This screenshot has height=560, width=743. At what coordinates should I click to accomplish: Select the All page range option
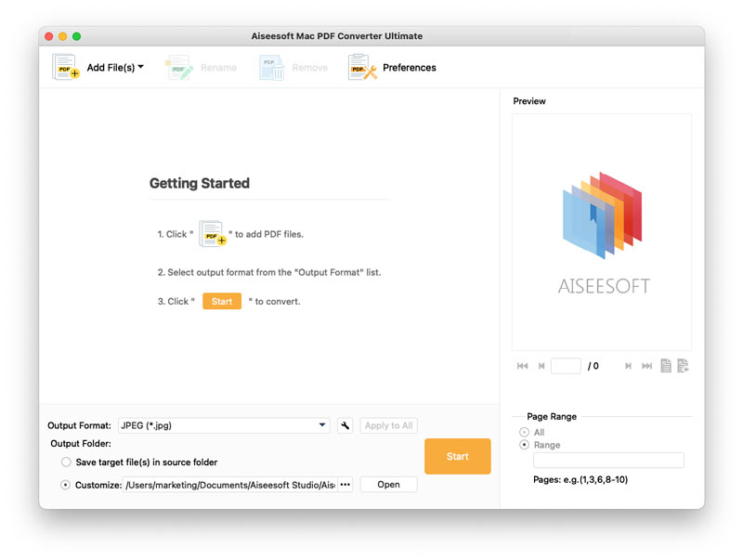click(x=524, y=432)
